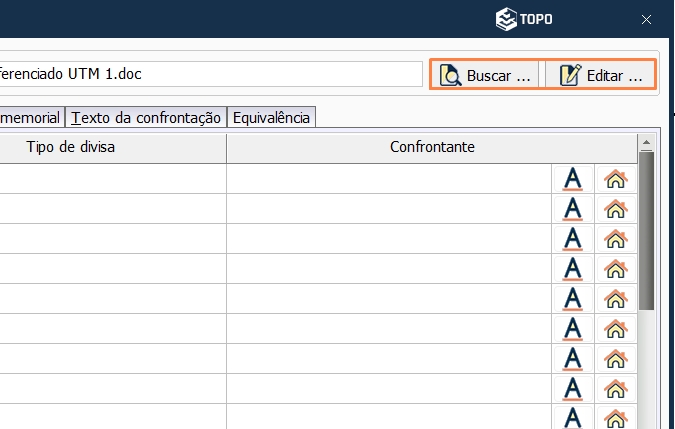Open the Equivalência tab
The height and width of the screenshot is (429, 675).
[x=271, y=117]
